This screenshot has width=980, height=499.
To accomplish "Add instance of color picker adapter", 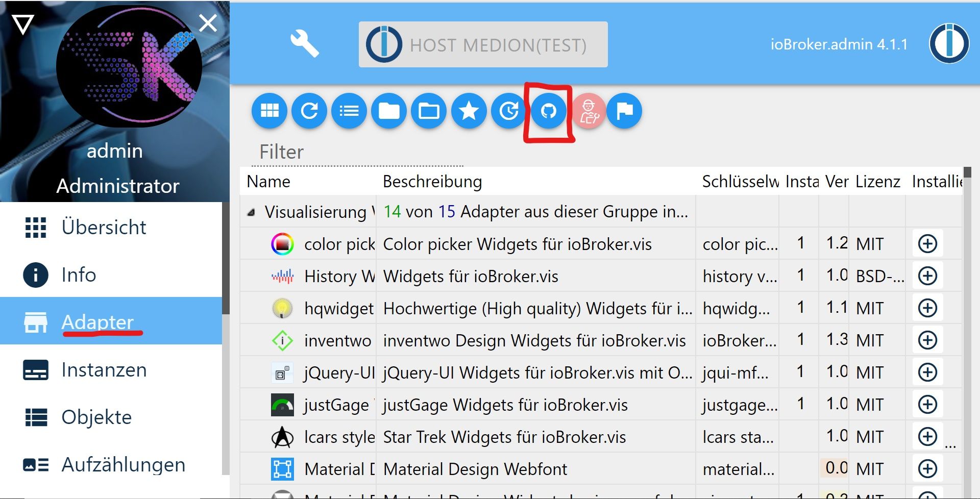I will (927, 243).
